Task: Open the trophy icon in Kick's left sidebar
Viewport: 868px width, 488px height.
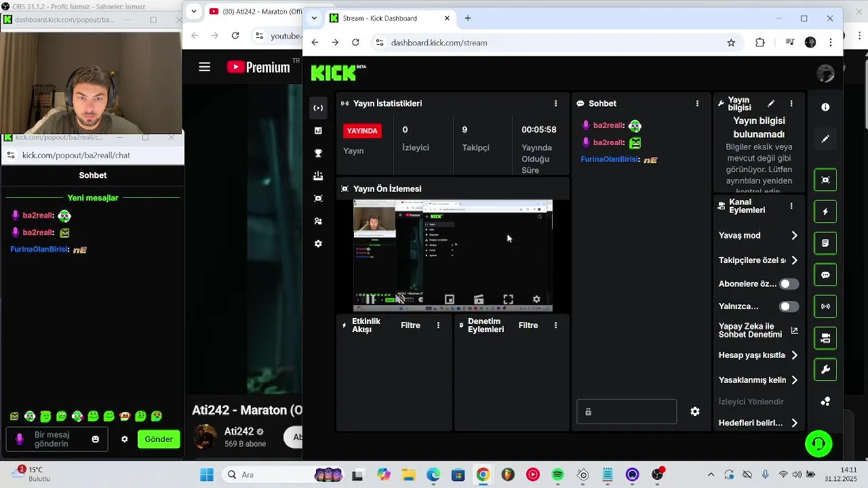Action: pos(318,153)
